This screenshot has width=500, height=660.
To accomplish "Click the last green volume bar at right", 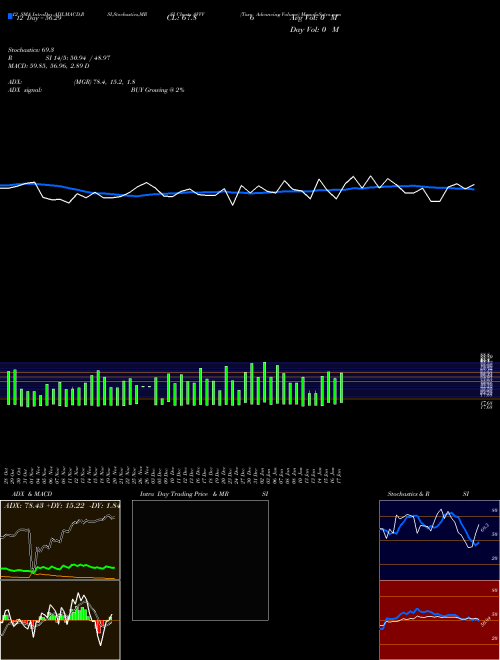I will point(341,388).
